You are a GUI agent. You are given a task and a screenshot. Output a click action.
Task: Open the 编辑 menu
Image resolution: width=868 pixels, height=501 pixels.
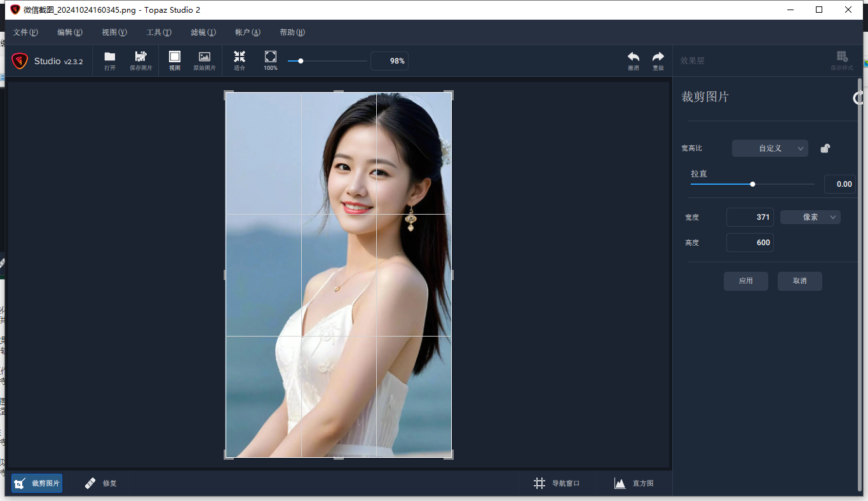pyautogui.click(x=70, y=32)
